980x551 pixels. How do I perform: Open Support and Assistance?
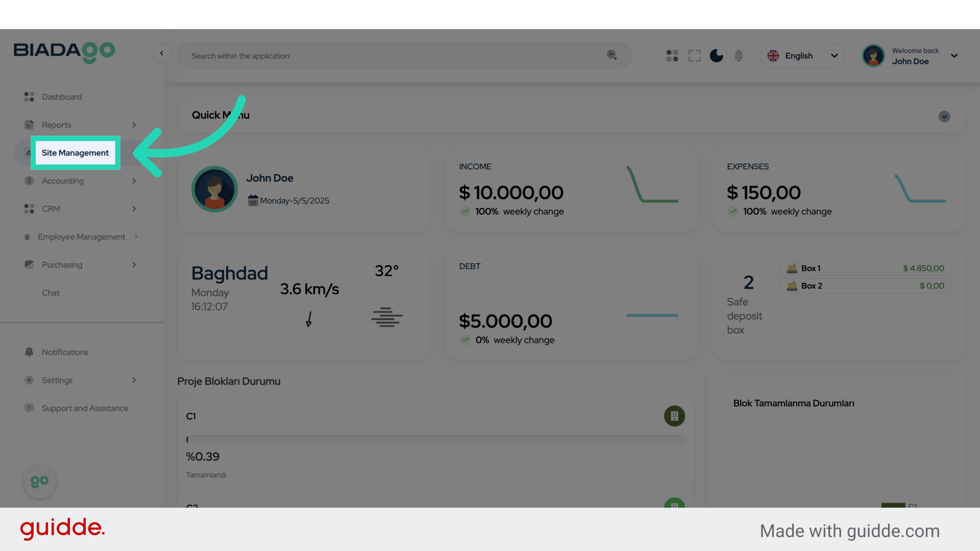pos(85,408)
